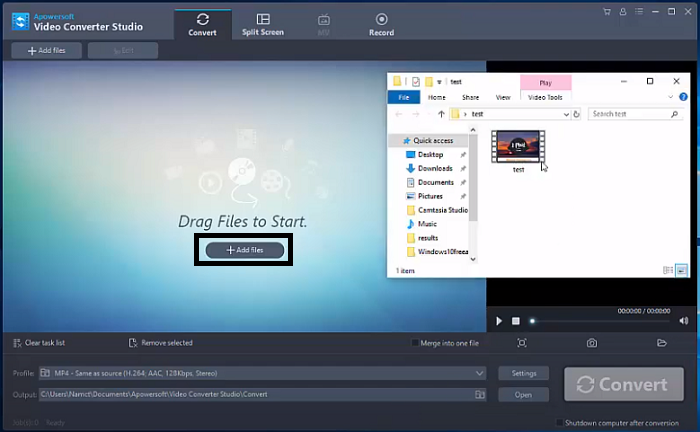This screenshot has width=700, height=432.
Task: Click Explorer back arrow
Action: point(399,114)
